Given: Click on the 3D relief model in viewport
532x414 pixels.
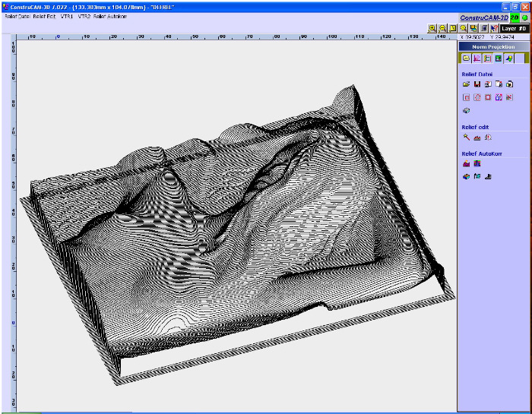Looking at the screenshot, I should tap(228, 228).
